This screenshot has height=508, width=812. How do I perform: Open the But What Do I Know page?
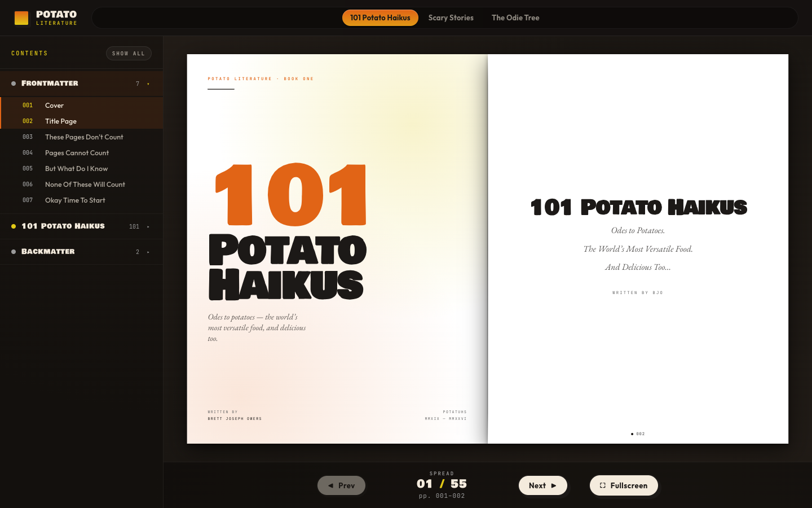tap(82, 168)
